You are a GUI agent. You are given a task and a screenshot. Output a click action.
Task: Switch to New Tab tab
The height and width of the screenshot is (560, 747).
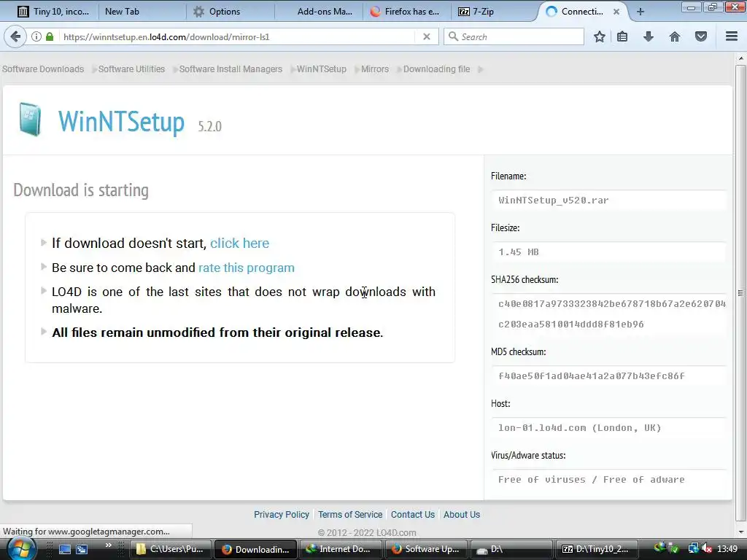[122, 12]
